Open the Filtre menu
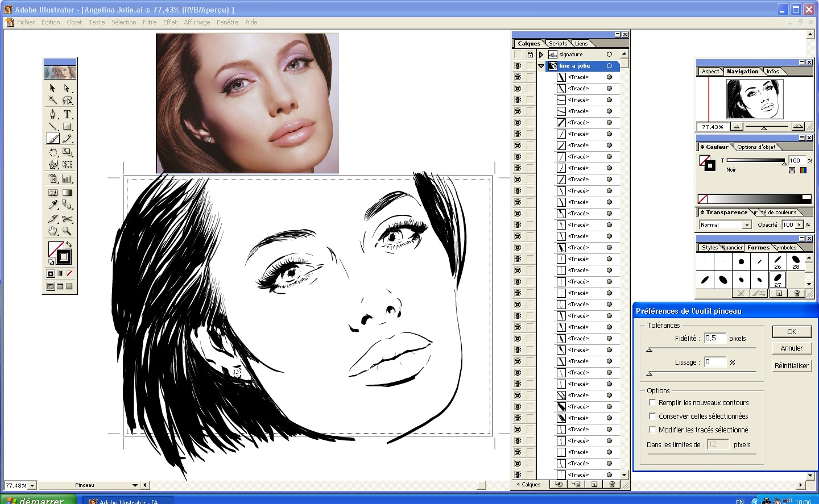 pyautogui.click(x=150, y=22)
